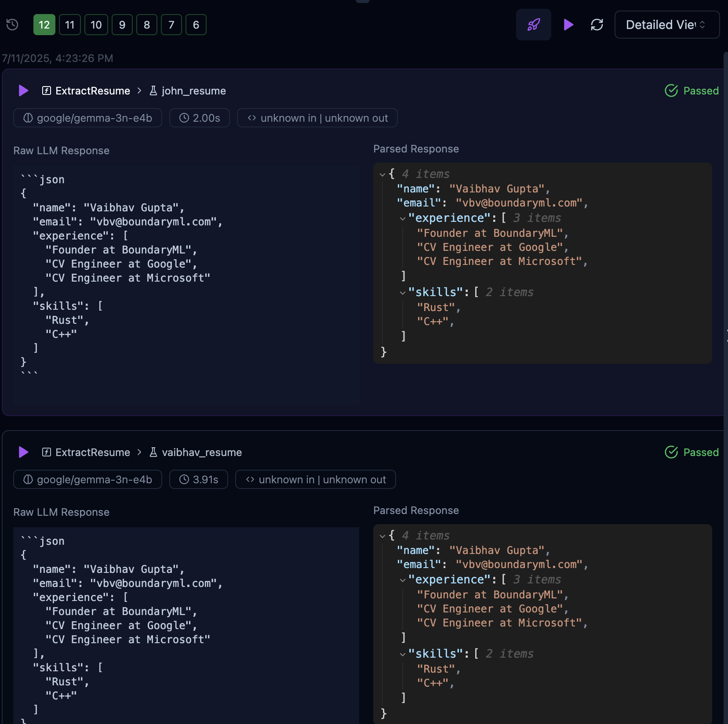Click ExtractResume function link in first test
Screen dimensions: 728x724
pyautogui.click(x=92, y=91)
